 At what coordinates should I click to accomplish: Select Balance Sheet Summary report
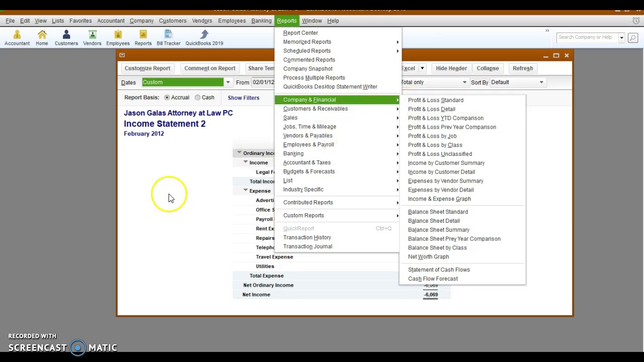[439, 230]
